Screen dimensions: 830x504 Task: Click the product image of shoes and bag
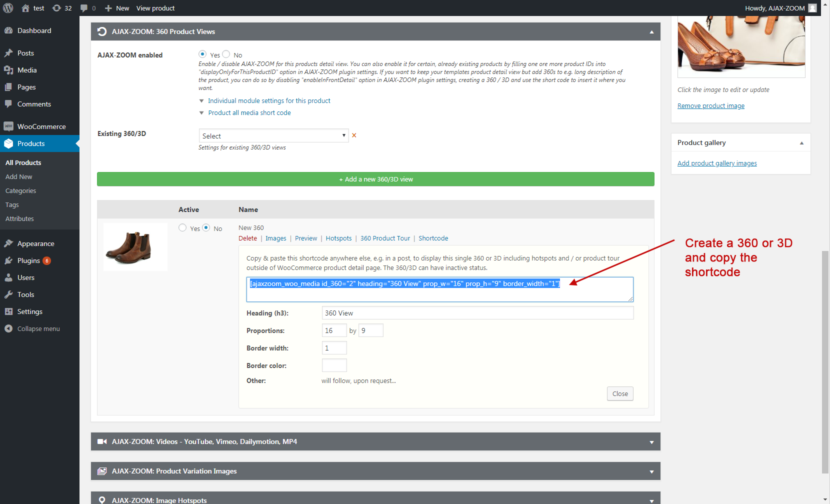tap(741, 46)
